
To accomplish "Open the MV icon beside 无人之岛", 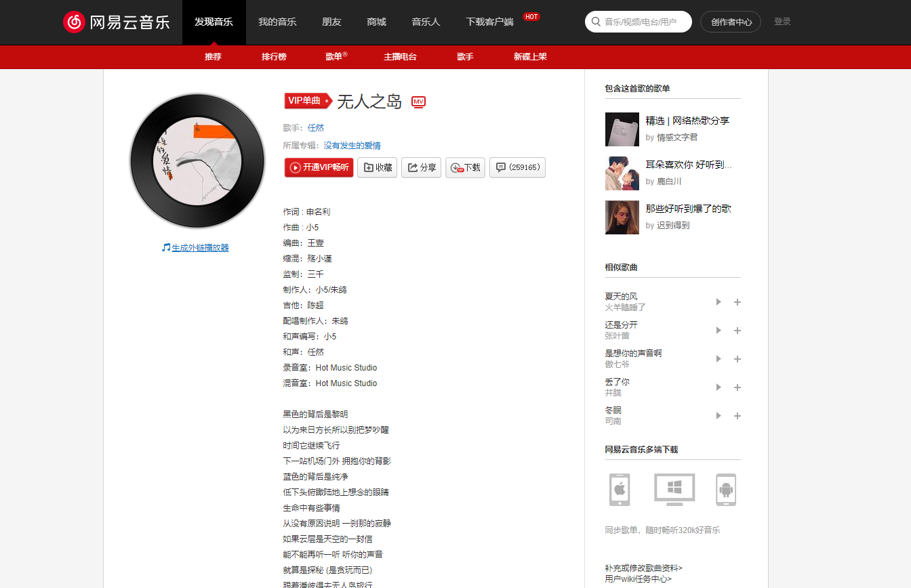I will [418, 102].
